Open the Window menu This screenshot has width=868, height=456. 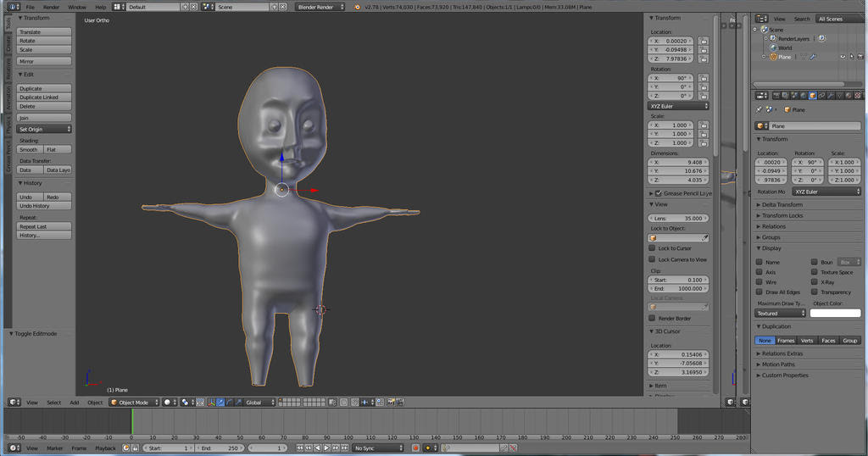point(77,7)
